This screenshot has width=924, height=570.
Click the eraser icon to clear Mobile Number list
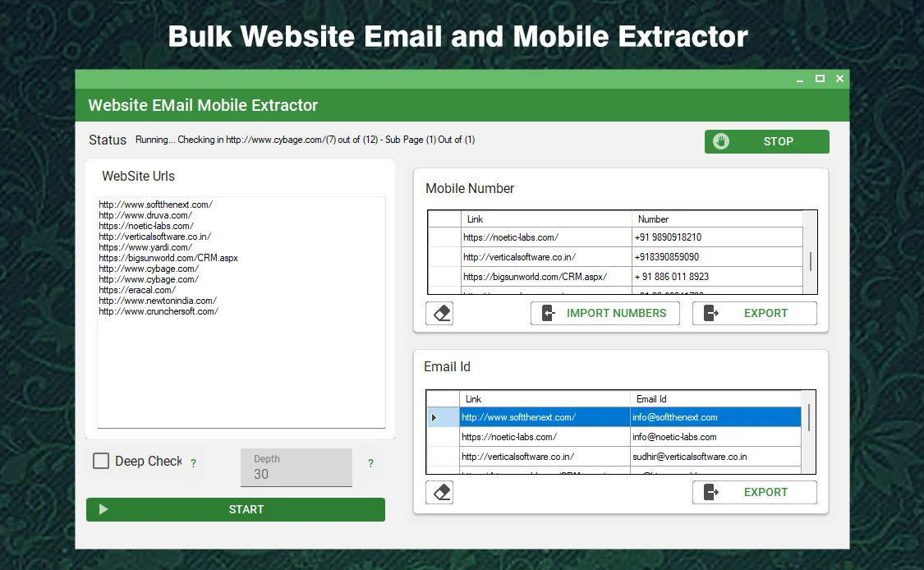click(x=439, y=313)
